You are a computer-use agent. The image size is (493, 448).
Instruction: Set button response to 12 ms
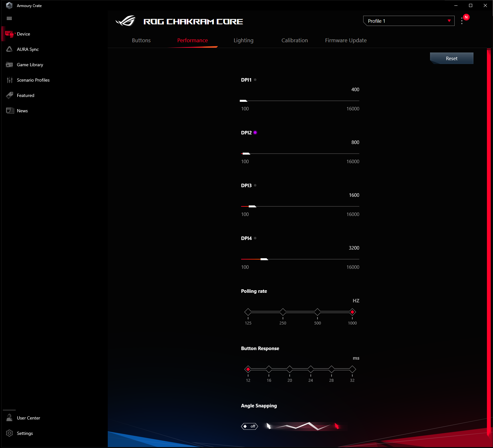pos(248,369)
